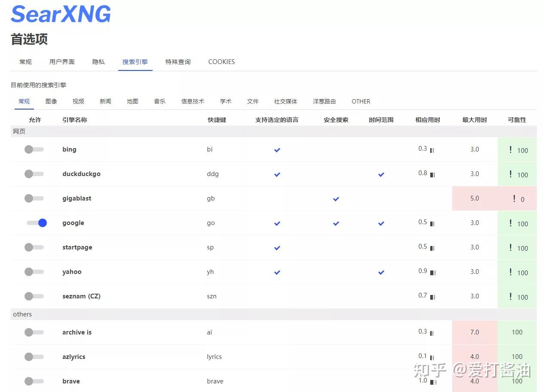Click seznam (CZ) reliability warning icon
This screenshot has width=545, height=392.
click(511, 296)
